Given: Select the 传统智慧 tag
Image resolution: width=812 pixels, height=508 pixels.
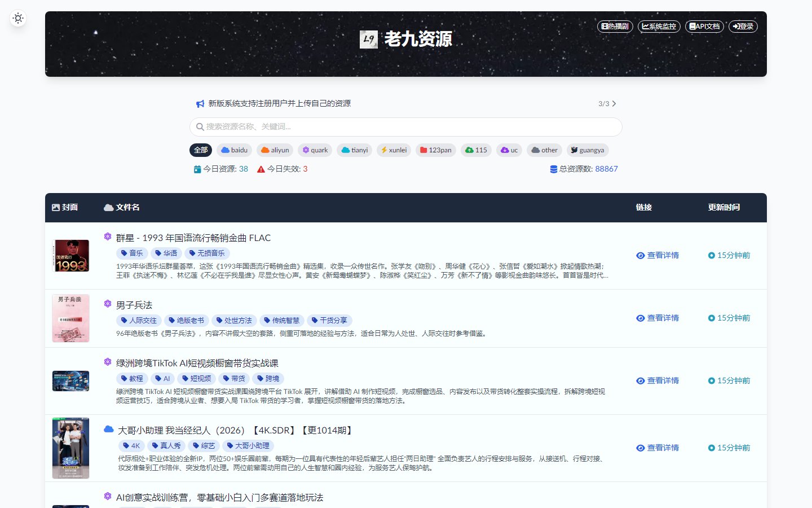Looking at the screenshot, I should (282, 321).
